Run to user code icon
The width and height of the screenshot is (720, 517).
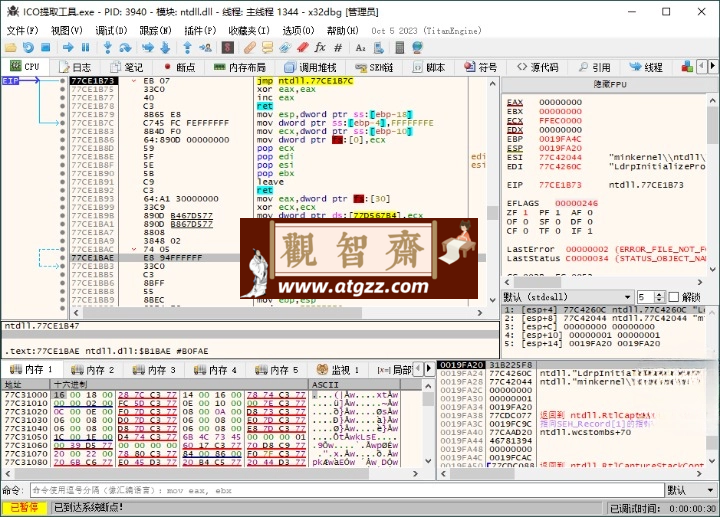[x=205, y=47]
